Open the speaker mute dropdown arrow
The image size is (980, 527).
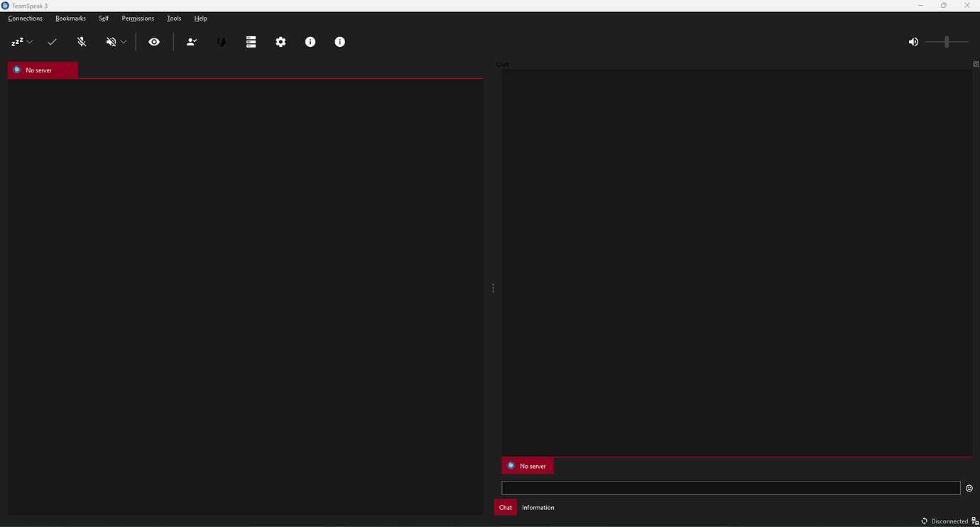[x=123, y=41]
